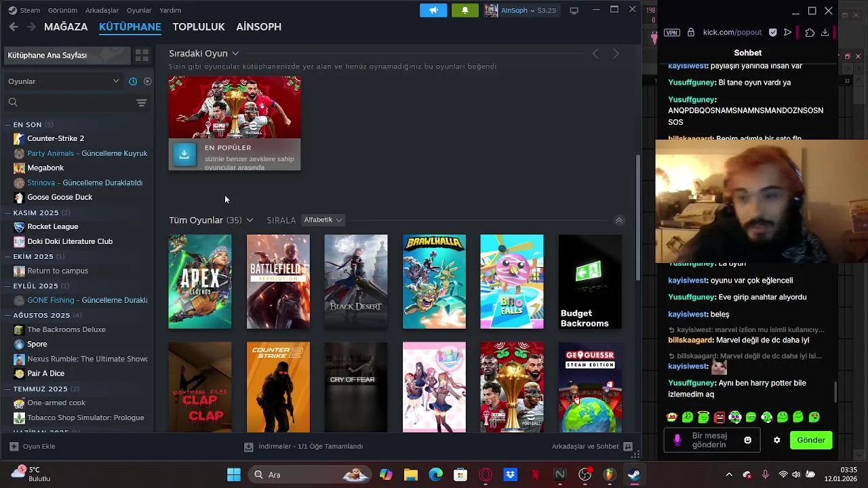Toggle recent activity clock filter
The image size is (868, 488).
tap(133, 81)
